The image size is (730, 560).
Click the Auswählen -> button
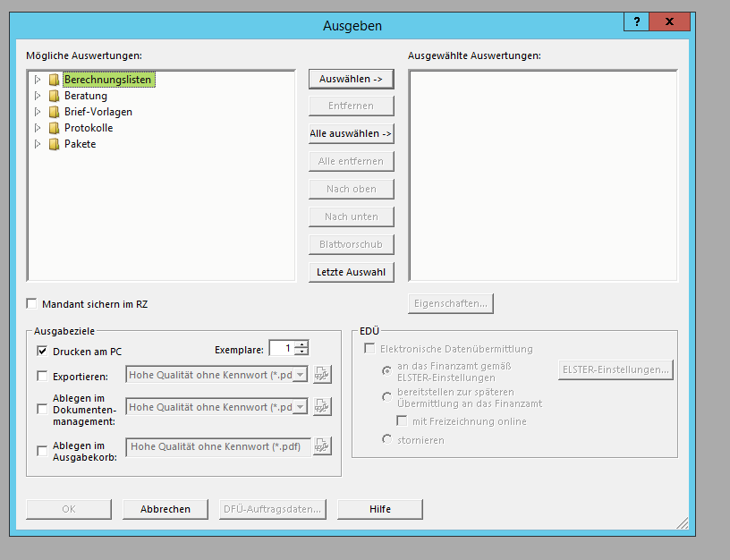click(351, 79)
